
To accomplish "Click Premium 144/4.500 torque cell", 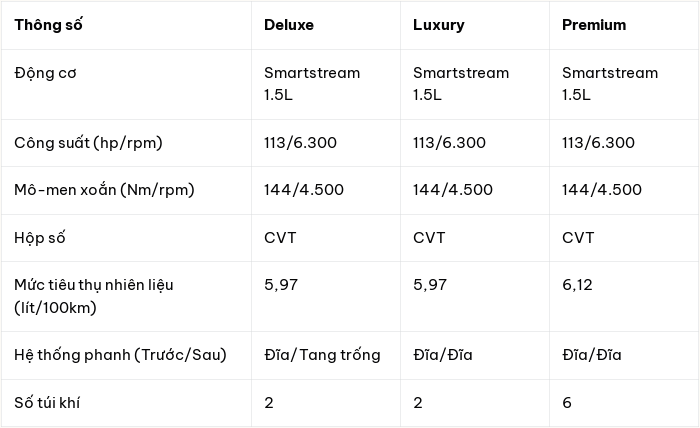I will (602, 190).
